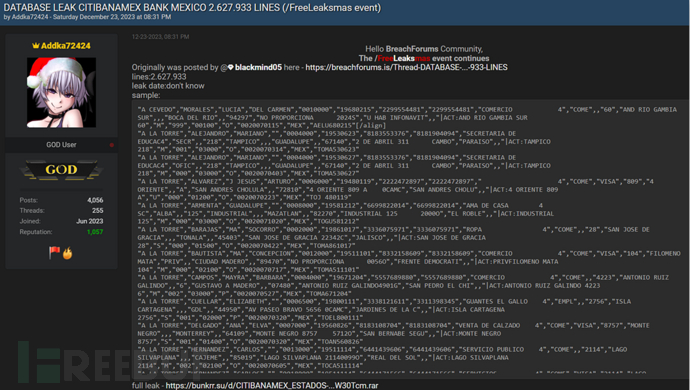Open the anime avatar with Santa hat

tap(61, 92)
